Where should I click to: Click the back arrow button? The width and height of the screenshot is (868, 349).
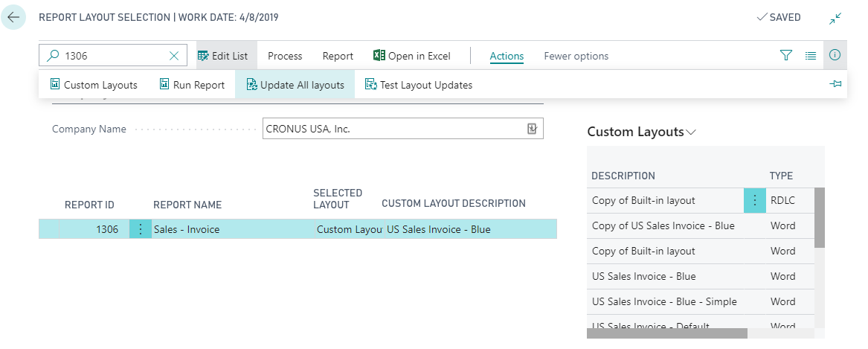point(13,17)
